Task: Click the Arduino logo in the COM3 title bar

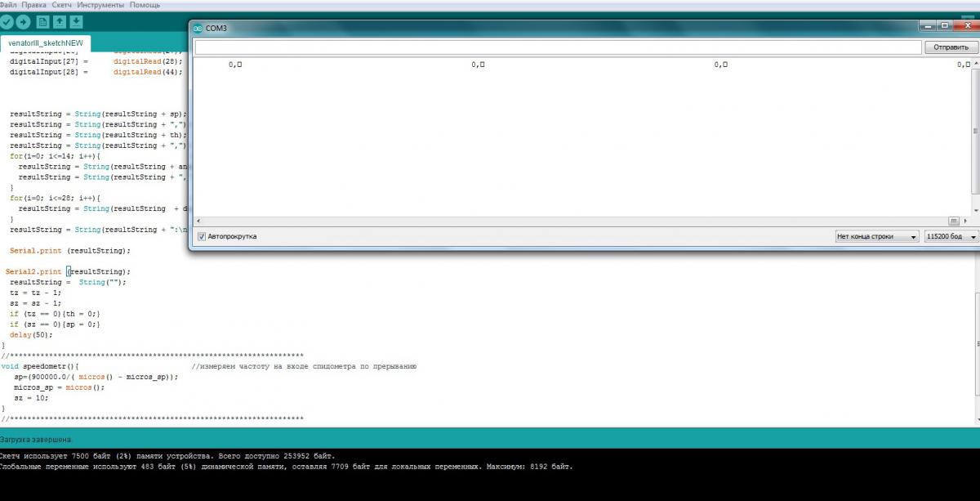Action: coord(198,28)
